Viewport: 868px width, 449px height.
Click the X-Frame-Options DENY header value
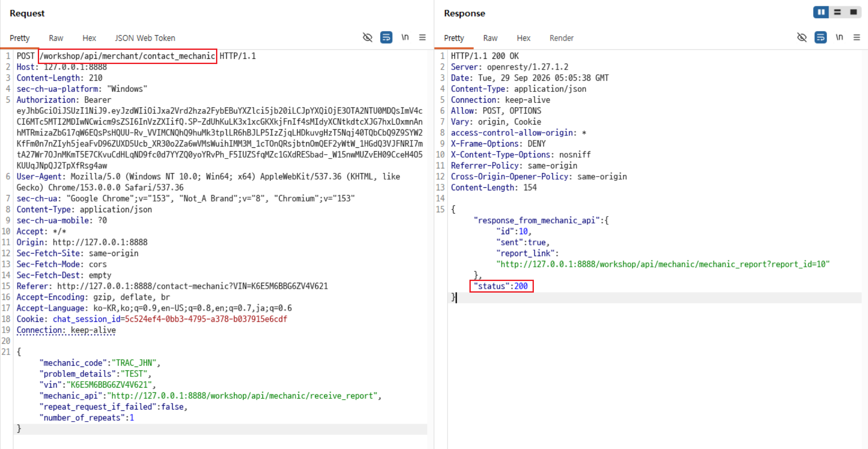pos(536,144)
